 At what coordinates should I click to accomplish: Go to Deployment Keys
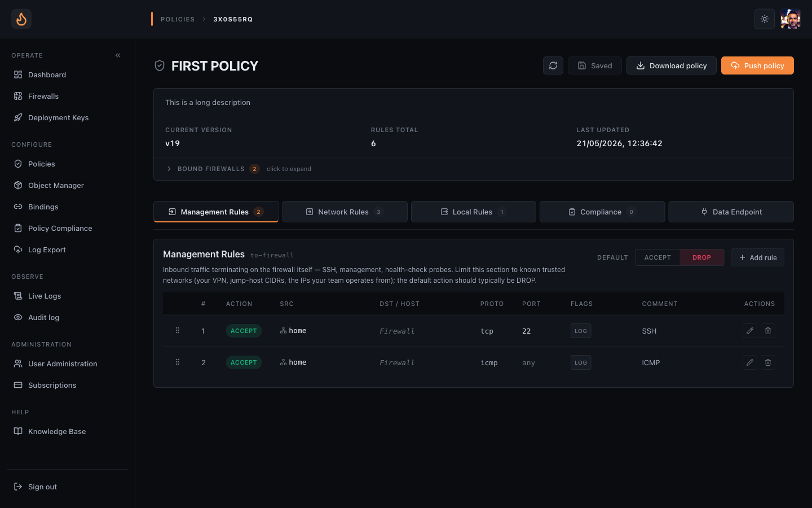pyautogui.click(x=67, y=117)
